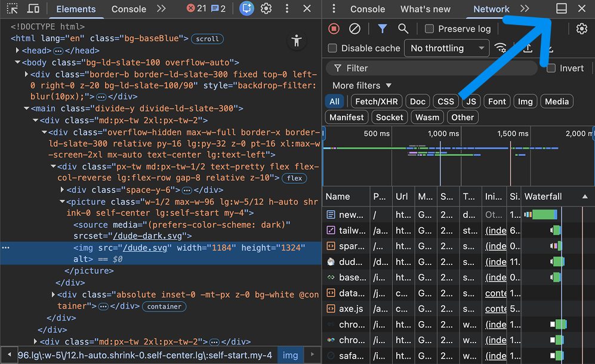Open network search magnifier
The image size is (595, 364).
(403, 29)
